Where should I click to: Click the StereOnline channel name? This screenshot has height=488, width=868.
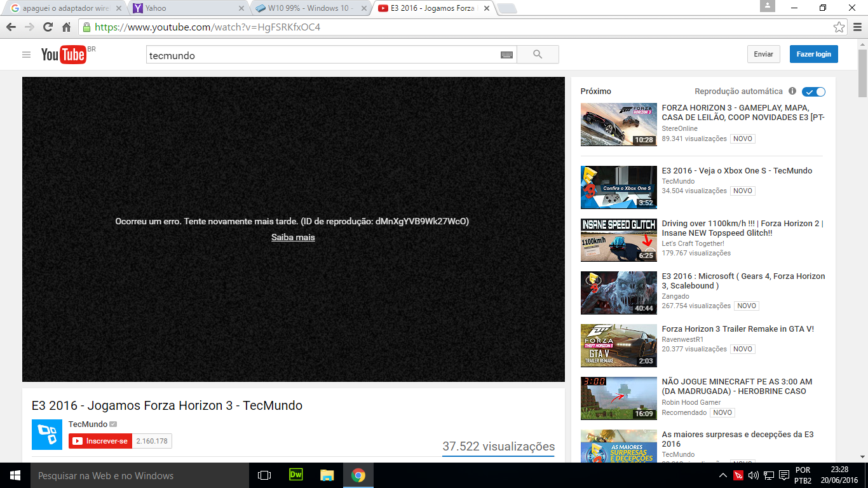pyautogui.click(x=679, y=128)
